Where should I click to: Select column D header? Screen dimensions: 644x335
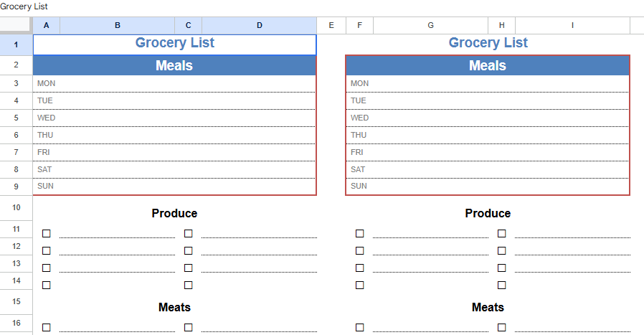tap(259, 25)
